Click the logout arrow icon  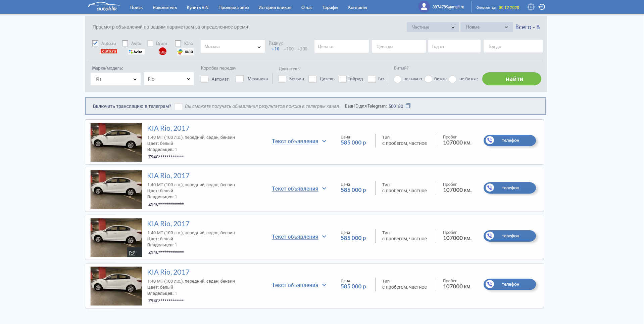click(542, 7)
